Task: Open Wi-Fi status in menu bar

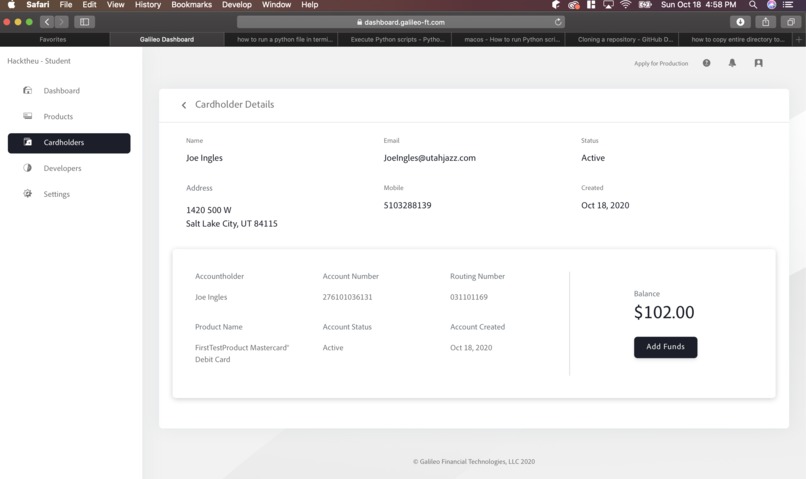Action: coord(625,5)
